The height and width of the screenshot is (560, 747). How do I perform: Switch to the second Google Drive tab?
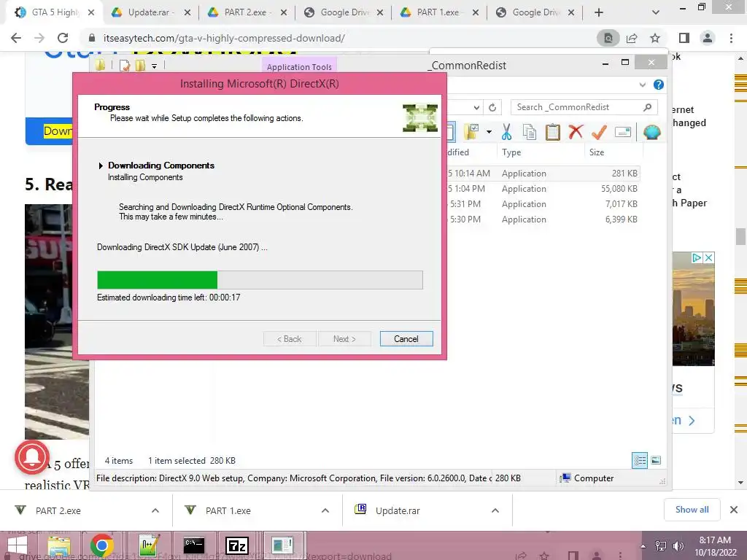[x=535, y=12]
